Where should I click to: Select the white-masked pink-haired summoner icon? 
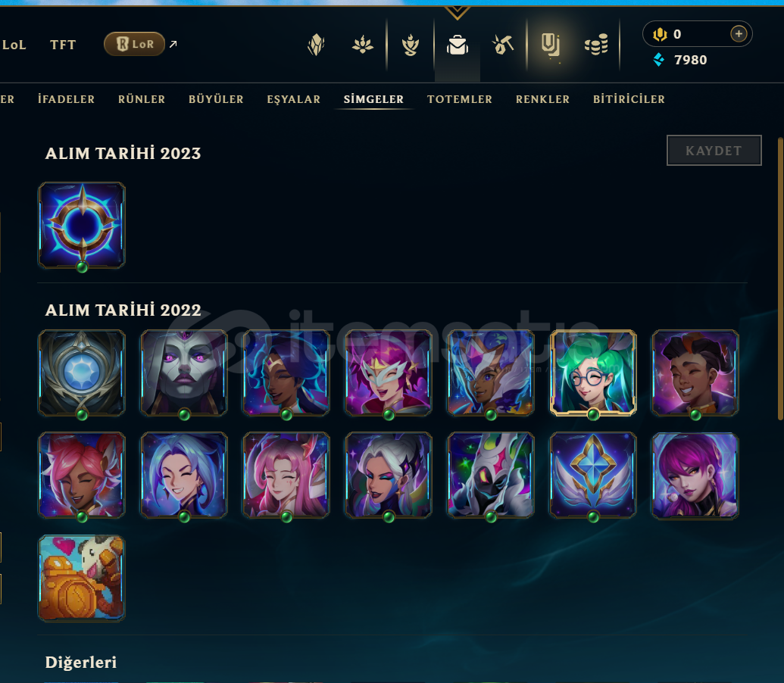[389, 373]
